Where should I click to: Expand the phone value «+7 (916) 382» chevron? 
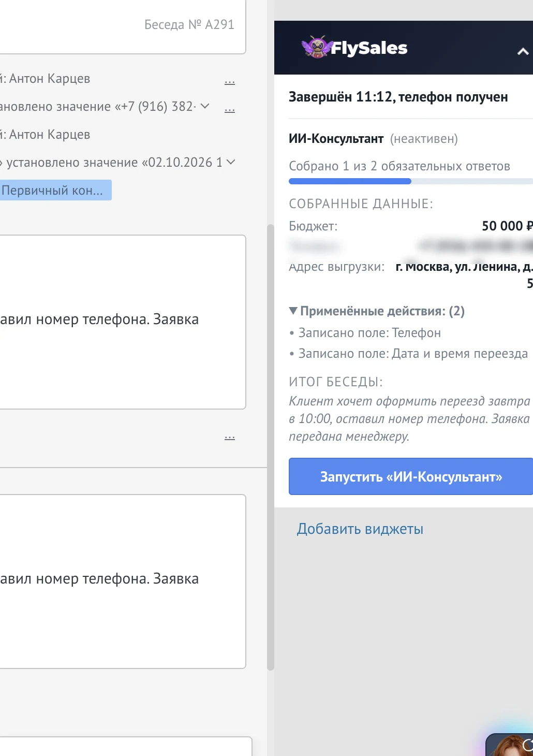click(x=205, y=106)
